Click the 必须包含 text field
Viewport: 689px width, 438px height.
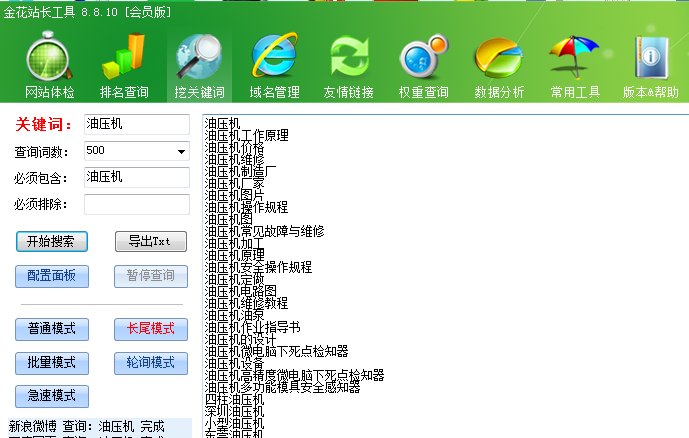pyautogui.click(x=136, y=177)
